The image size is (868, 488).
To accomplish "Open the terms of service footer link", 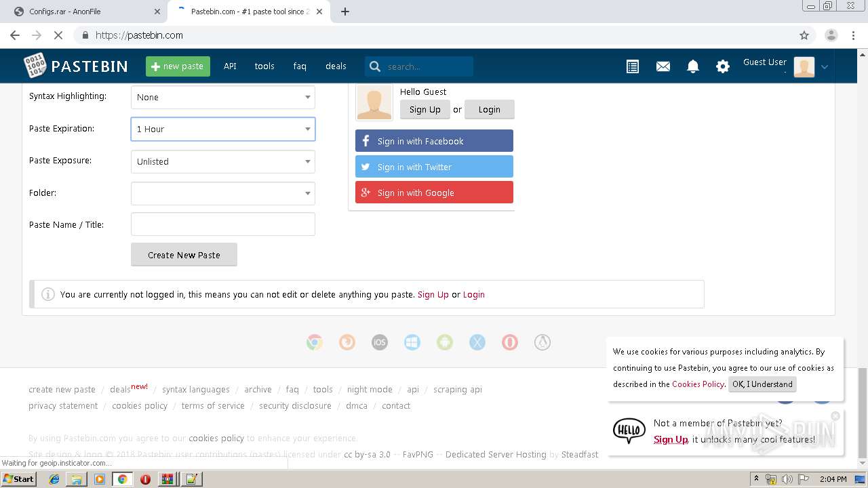I will click(x=213, y=406).
